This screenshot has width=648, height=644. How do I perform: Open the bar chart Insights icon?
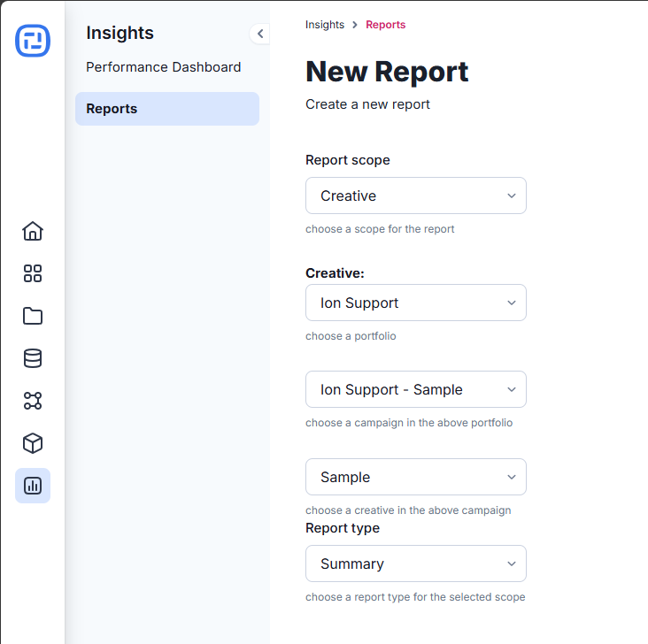click(33, 486)
